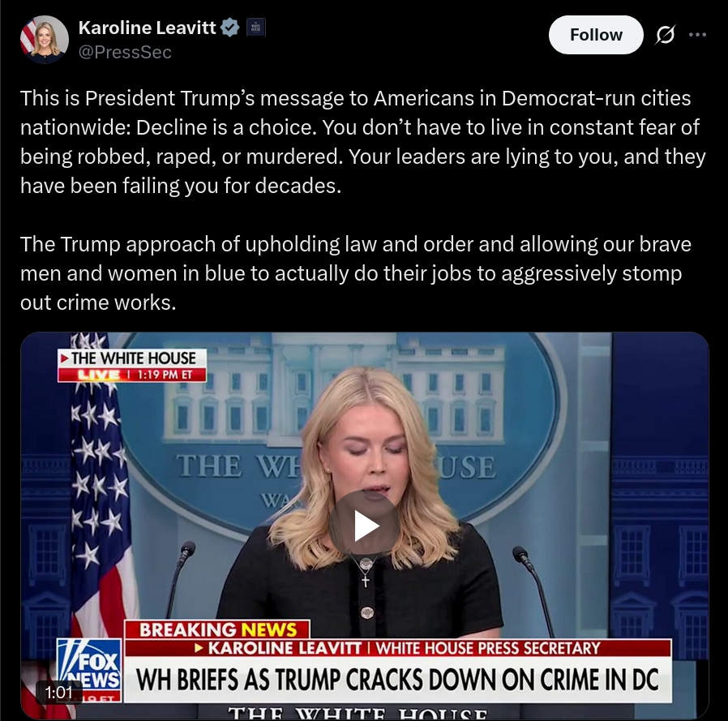
Task: Follow the @PressSec account
Action: pyautogui.click(x=596, y=35)
